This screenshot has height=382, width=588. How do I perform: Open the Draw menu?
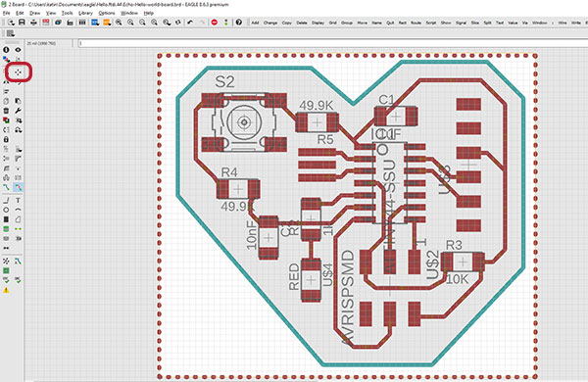pos(35,13)
